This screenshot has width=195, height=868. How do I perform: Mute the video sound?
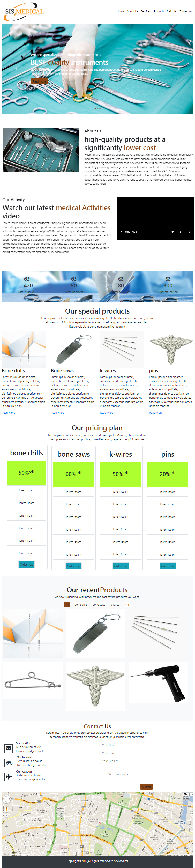(x=173, y=232)
